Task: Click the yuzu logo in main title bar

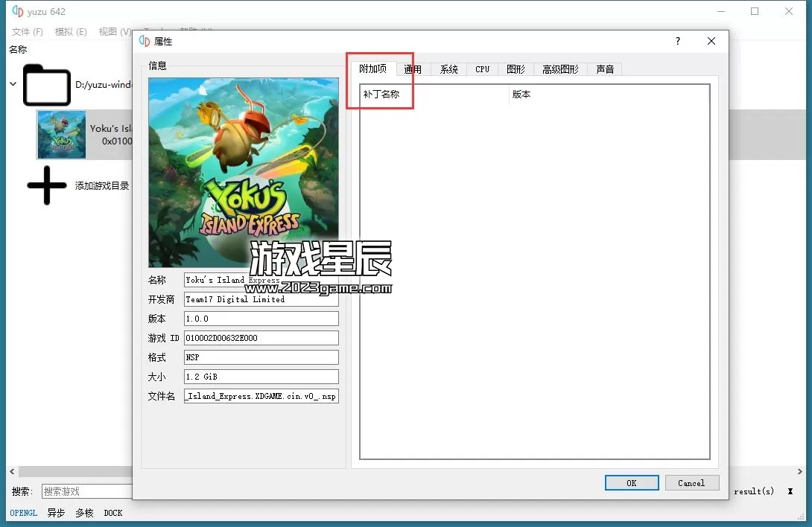Action: (x=18, y=11)
